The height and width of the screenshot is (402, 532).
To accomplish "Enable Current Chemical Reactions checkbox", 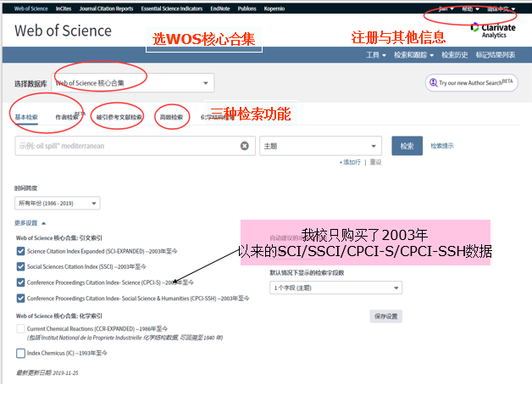I will [20, 328].
